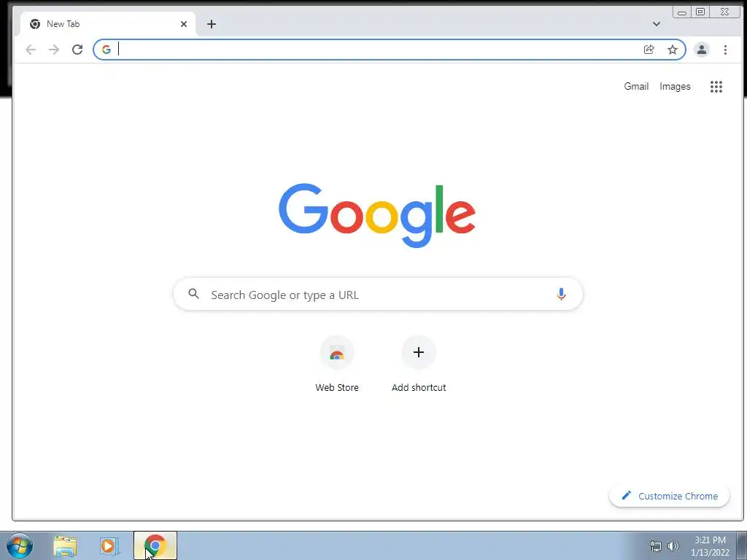Minimize the Chrome window
This screenshot has width=747, height=560.
682,12
